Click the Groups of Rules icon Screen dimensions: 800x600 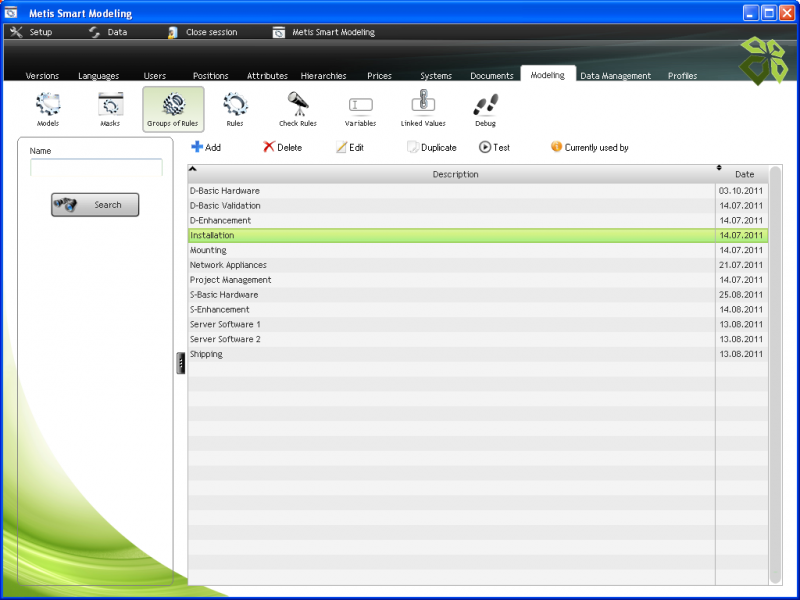tap(173, 105)
